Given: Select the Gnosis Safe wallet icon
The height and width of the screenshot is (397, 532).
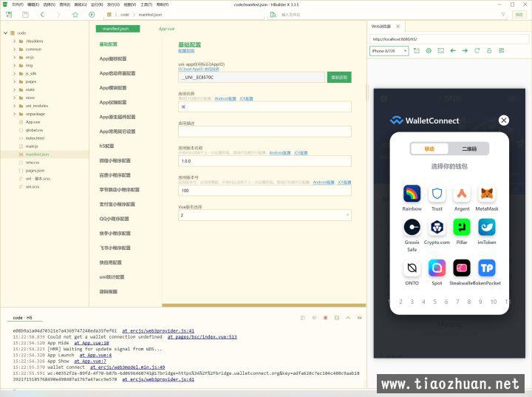Looking at the screenshot, I should pyautogui.click(x=412, y=227).
